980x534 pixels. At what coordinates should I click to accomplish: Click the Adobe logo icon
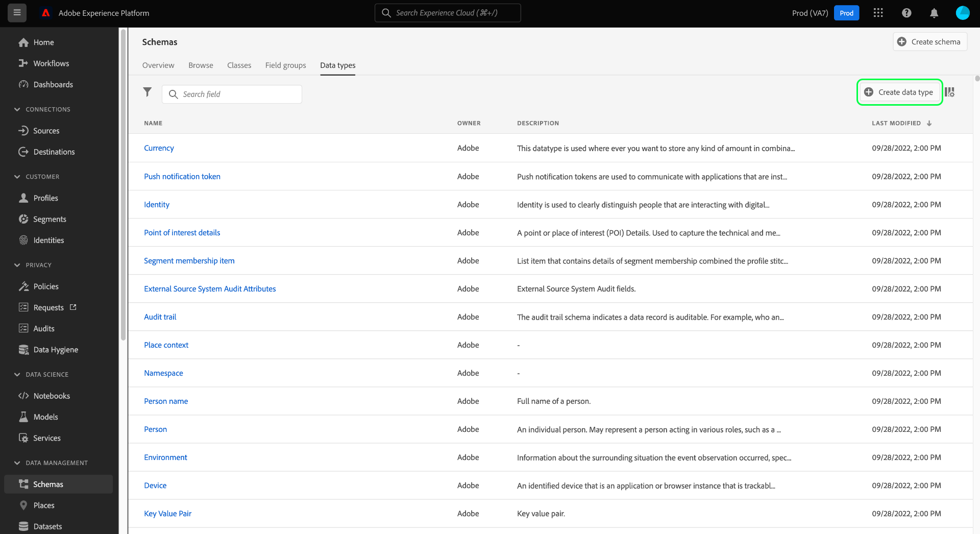pyautogui.click(x=46, y=13)
